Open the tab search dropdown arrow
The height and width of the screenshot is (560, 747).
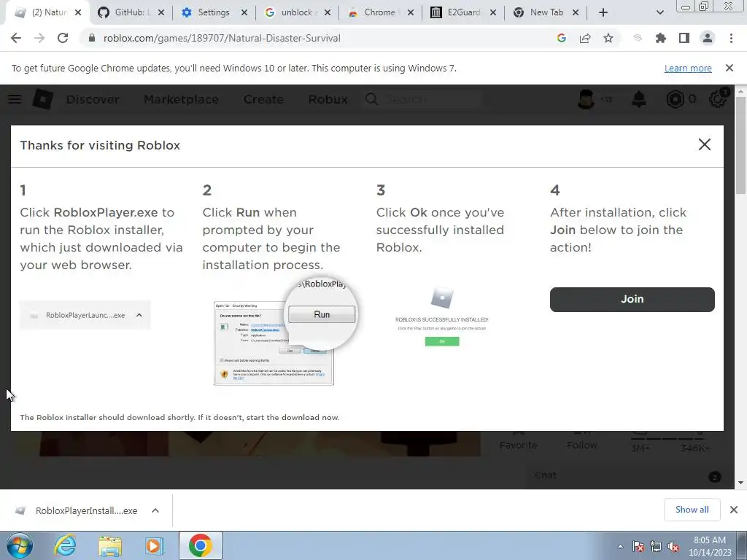659,12
